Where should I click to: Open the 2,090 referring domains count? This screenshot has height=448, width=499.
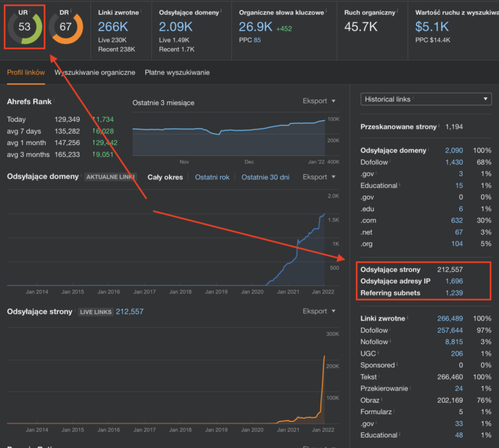[x=454, y=151]
